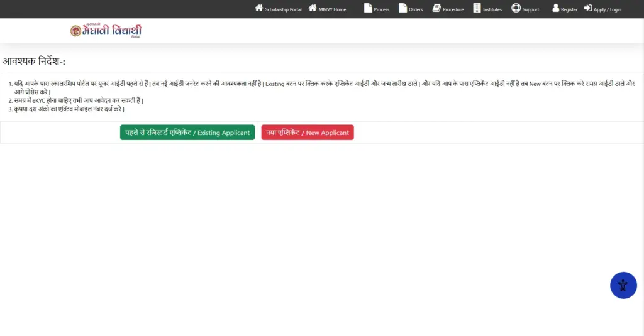Click the Medhavi Vidyarthi logo
644x336 pixels.
pos(106,31)
